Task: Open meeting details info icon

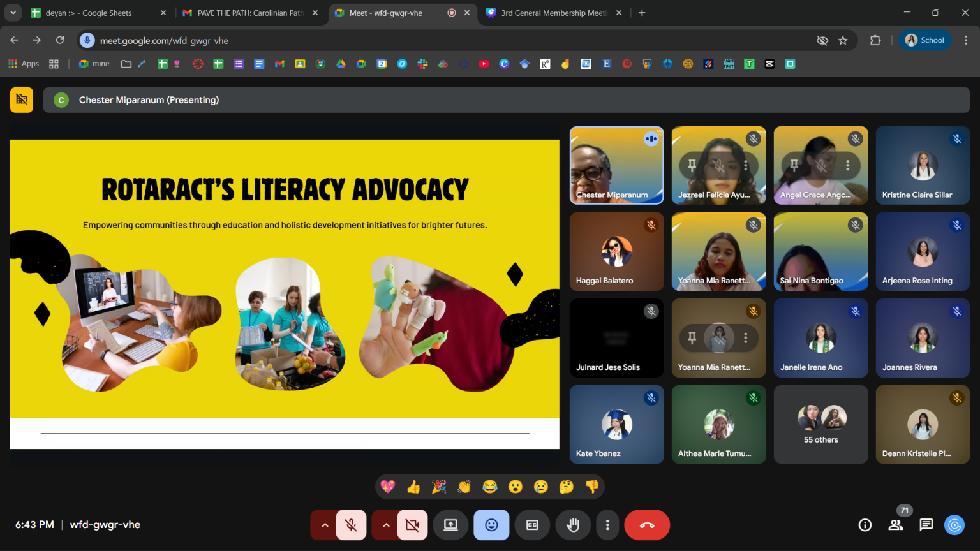Action: pyautogui.click(x=865, y=525)
